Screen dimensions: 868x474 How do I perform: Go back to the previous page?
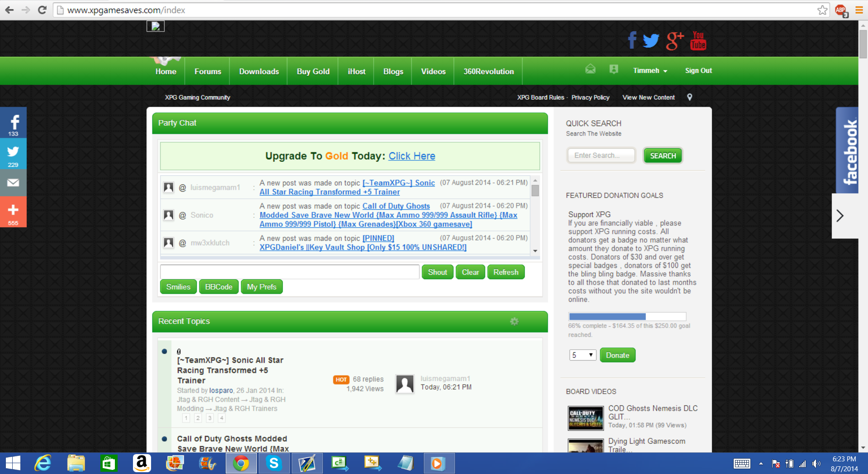pyautogui.click(x=9, y=10)
